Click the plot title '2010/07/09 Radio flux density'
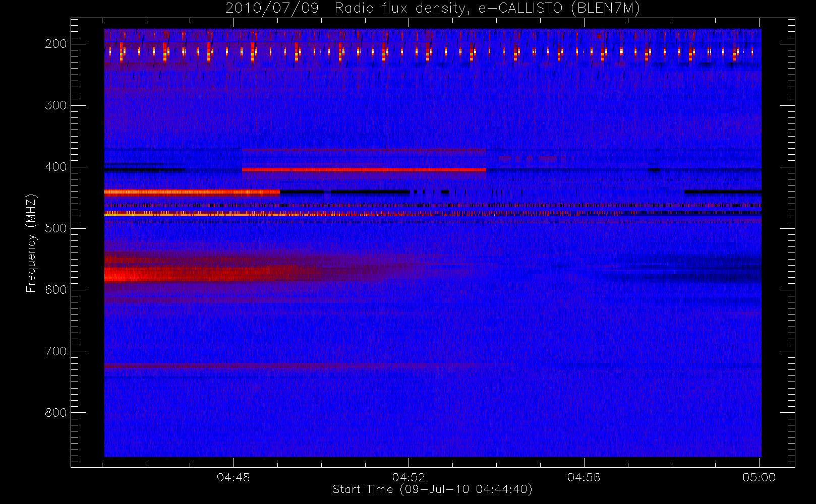The width and height of the screenshot is (816, 504). coord(433,9)
